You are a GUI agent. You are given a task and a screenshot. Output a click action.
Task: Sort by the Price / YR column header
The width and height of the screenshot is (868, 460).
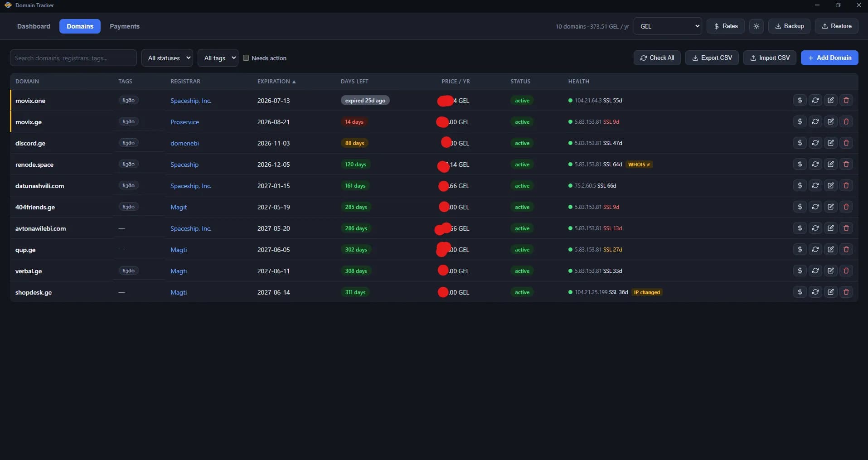point(456,82)
